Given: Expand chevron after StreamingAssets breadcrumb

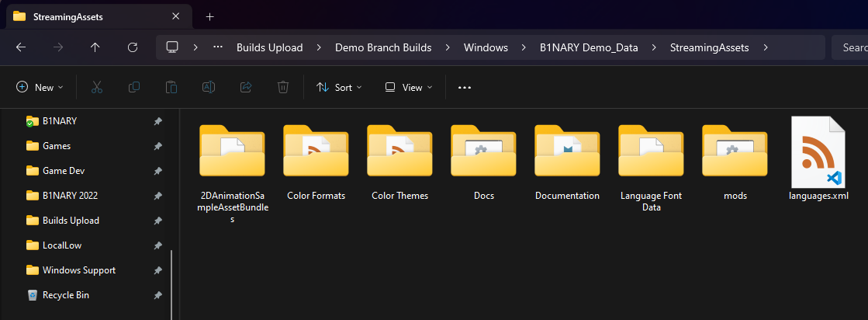Looking at the screenshot, I should click(x=766, y=47).
